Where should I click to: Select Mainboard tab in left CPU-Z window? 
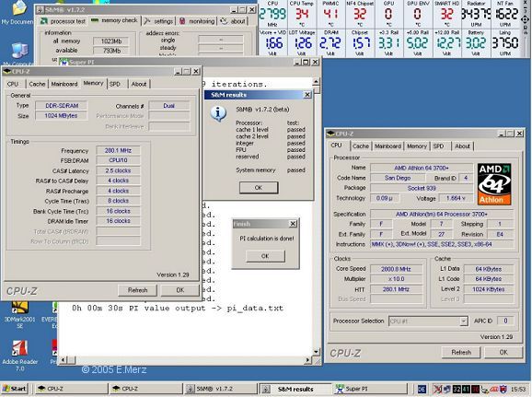point(64,84)
